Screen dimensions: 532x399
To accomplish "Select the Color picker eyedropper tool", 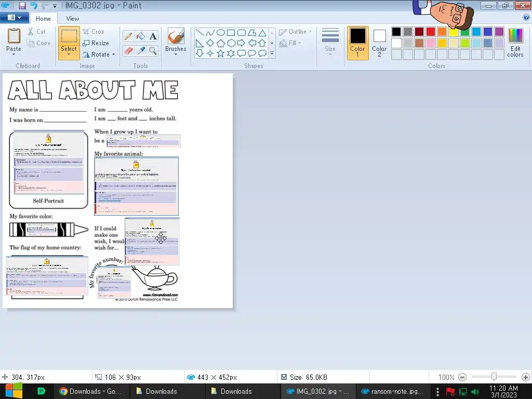I will point(140,51).
